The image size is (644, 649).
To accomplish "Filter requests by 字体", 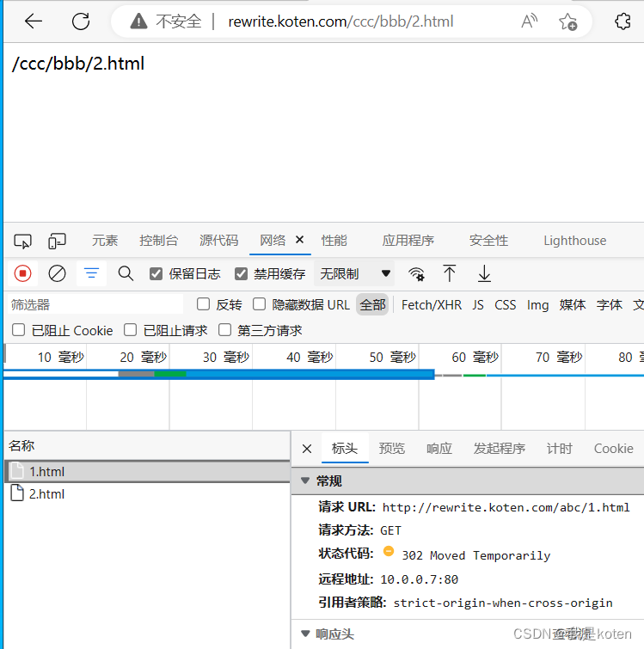I will click(x=610, y=305).
